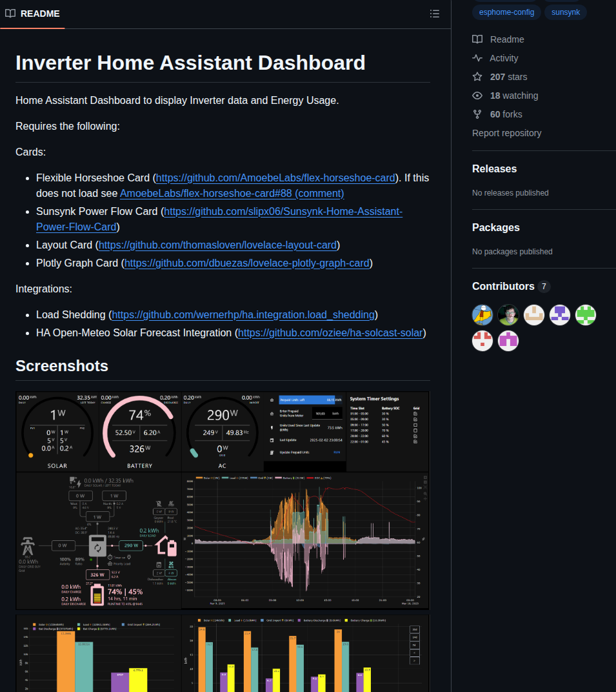616x692 pixels.
Task: Open the flex-horseshoe-card#88 comment link
Action: [x=232, y=193]
